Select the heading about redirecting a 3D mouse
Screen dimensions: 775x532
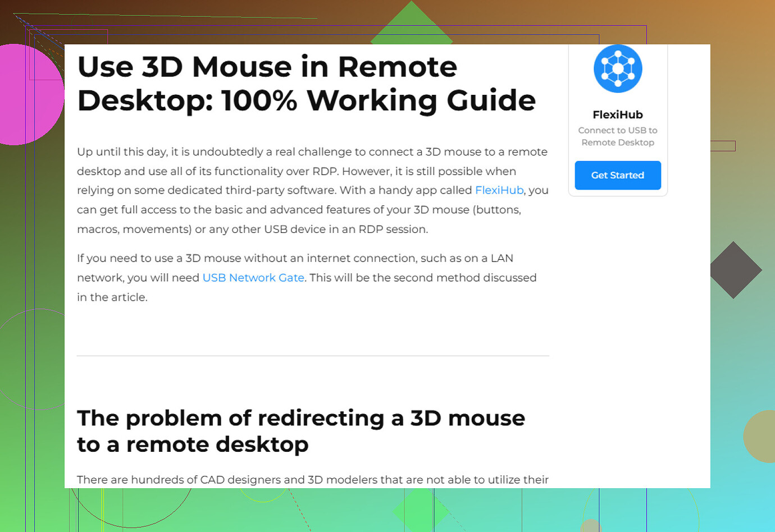(301, 431)
